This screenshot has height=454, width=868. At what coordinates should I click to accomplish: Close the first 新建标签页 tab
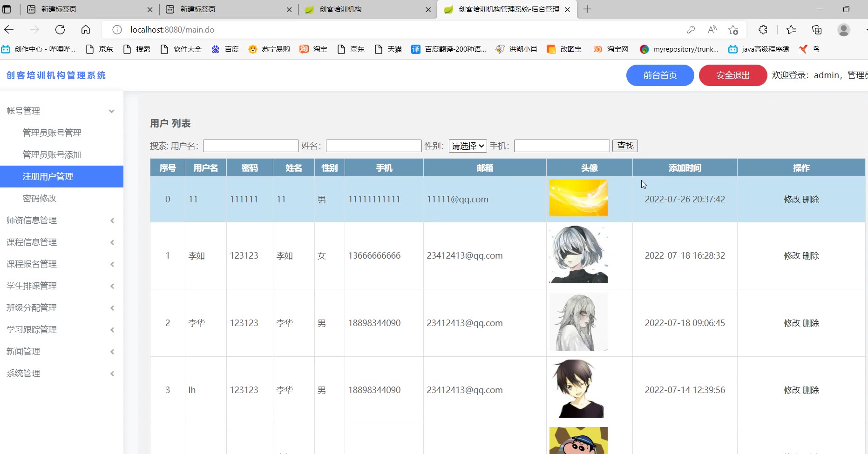coord(149,9)
